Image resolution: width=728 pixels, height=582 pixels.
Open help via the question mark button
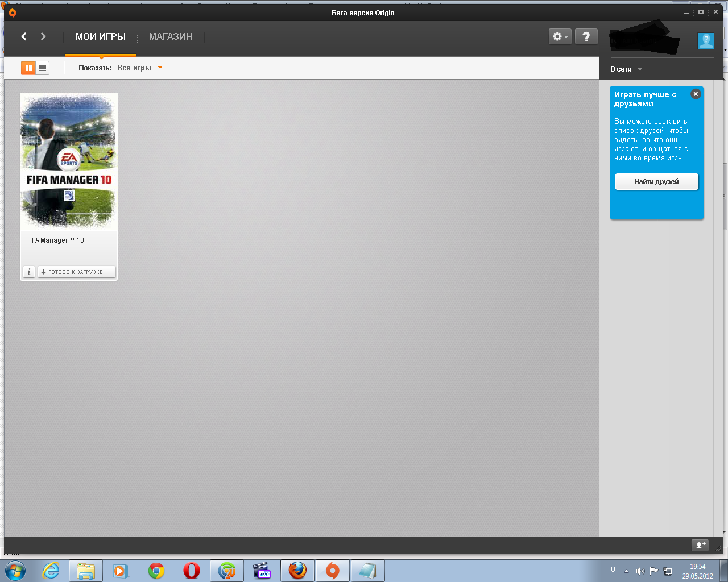pyautogui.click(x=586, y=36)
